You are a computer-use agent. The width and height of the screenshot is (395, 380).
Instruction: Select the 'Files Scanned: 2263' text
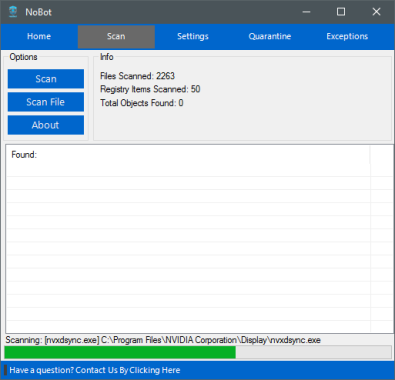pos(137,76)
